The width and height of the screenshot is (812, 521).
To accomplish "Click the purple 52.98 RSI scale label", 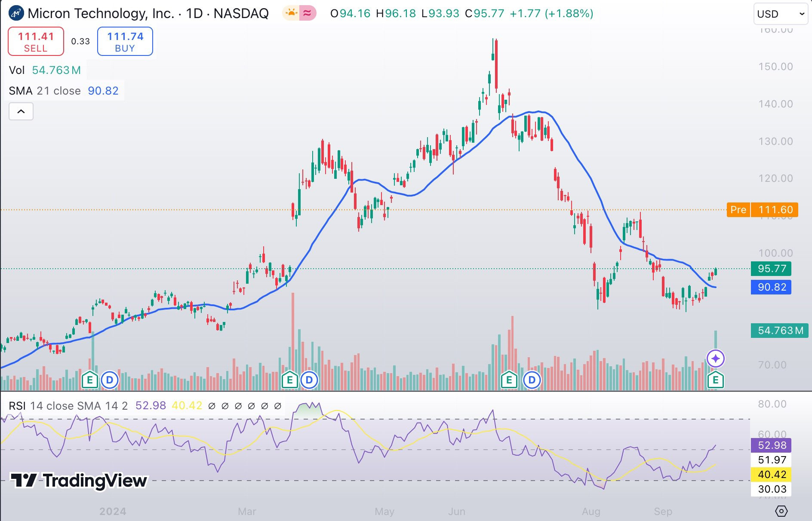I will coord(771,445).
